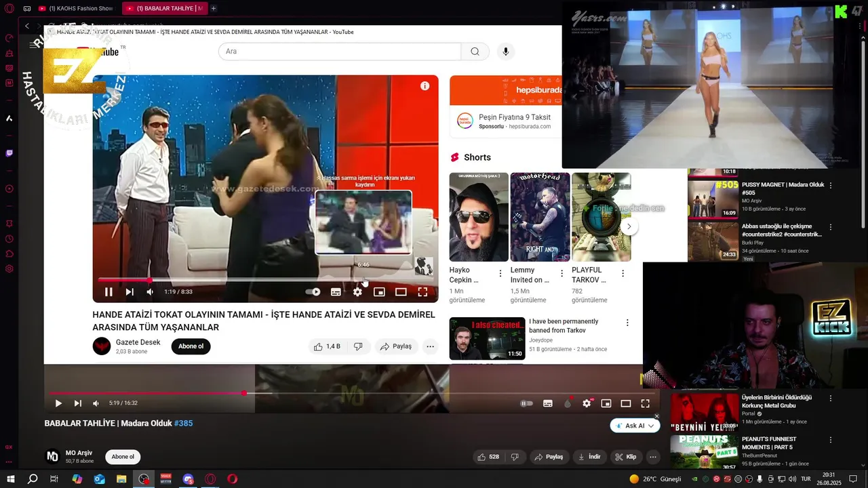This screenshot has height=488, width=868.
Task: Open Windows taskbar search
Action: [33, 479]
